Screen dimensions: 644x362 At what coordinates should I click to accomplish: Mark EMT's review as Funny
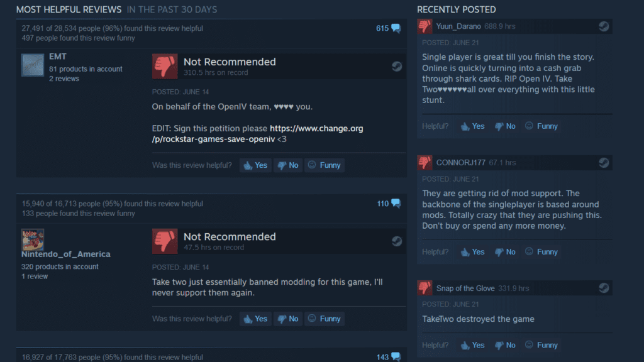pos(325,165)
